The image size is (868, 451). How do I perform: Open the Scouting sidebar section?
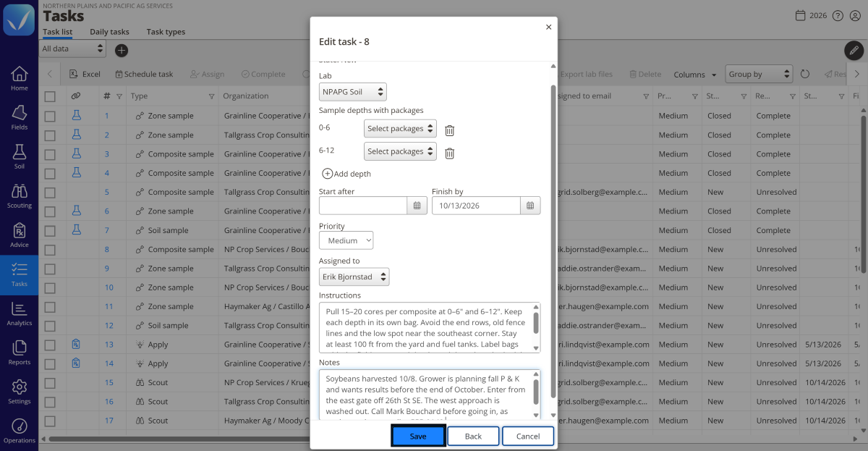click(x=20, y=195)
